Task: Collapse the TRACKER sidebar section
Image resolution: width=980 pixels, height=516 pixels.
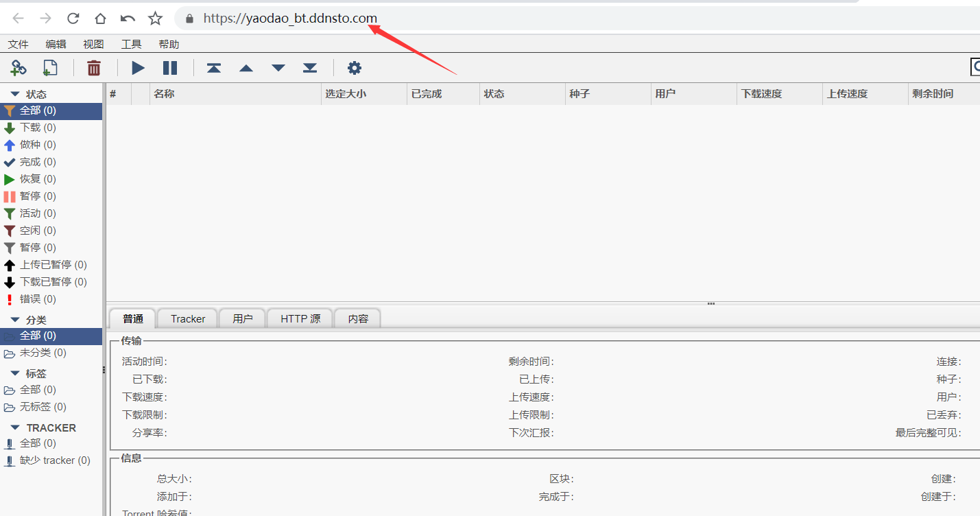Action: coord(15,427)
